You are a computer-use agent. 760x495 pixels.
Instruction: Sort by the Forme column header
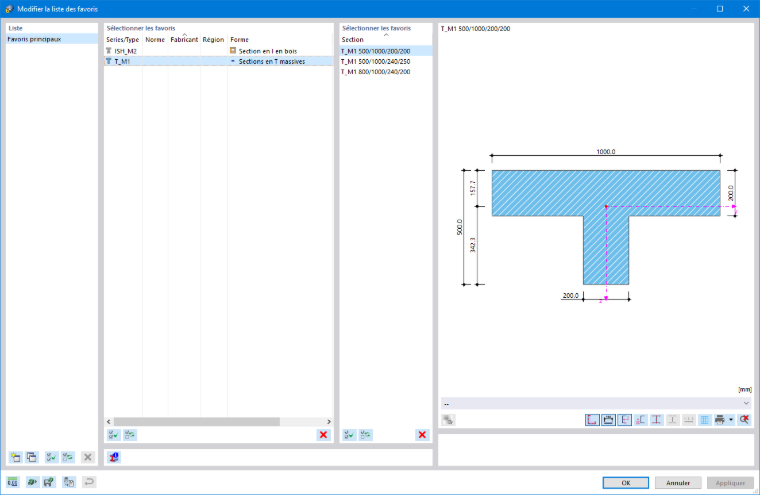click(280, 40)
